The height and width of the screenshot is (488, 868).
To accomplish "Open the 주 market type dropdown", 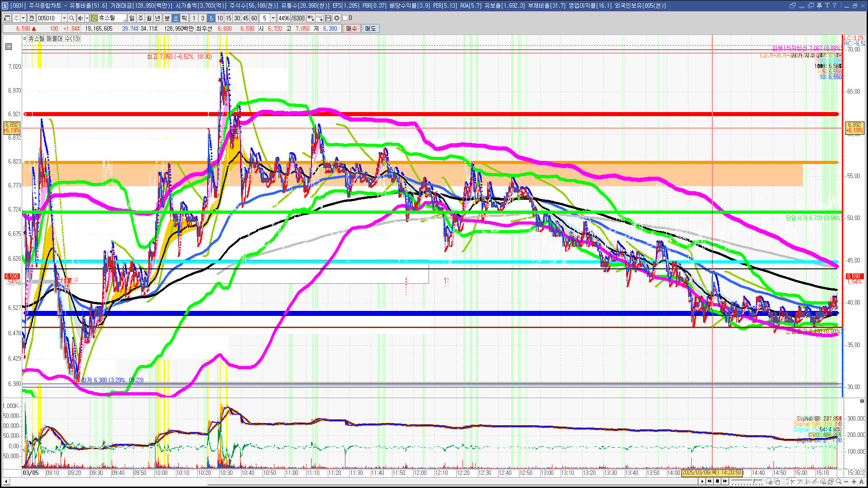I will [x=23, y=18].
